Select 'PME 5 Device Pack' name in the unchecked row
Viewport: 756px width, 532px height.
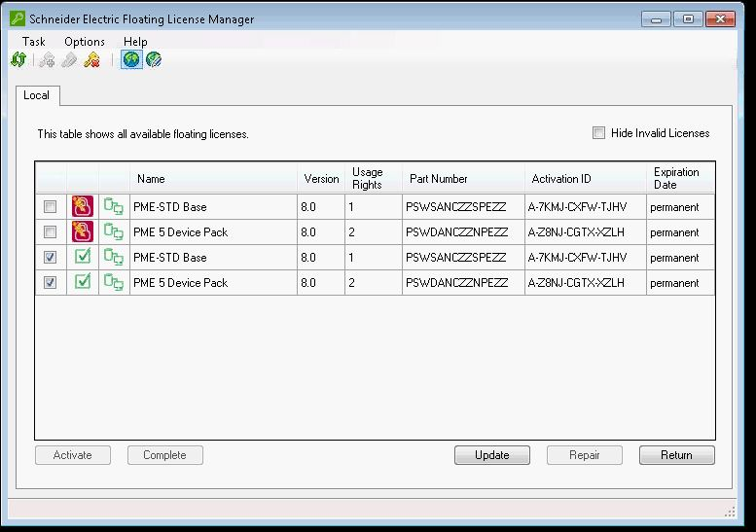180,232
